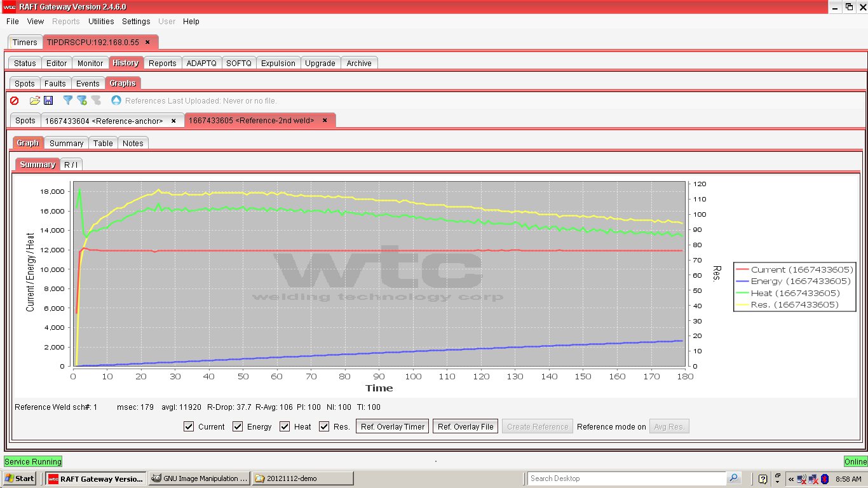
Task: Switch to the Status tab
Action: point(25,63)
